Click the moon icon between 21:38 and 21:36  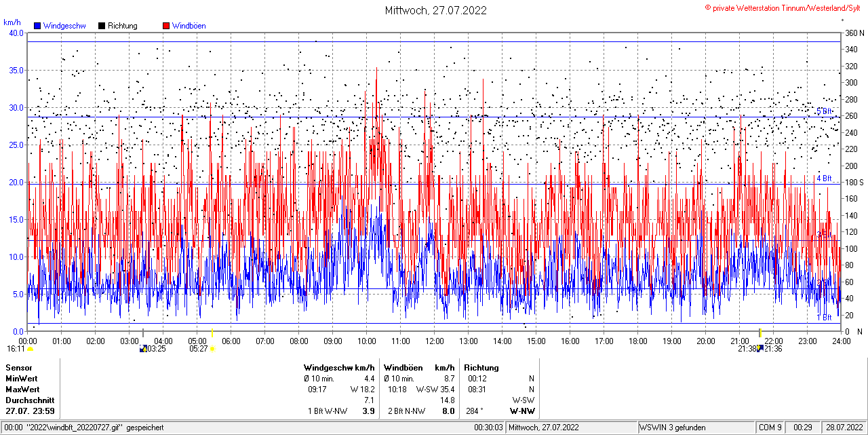click(760, 349)
